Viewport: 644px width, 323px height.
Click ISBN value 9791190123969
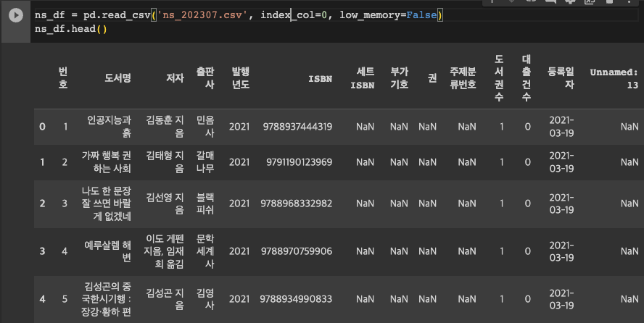click(x=299, y=162)
